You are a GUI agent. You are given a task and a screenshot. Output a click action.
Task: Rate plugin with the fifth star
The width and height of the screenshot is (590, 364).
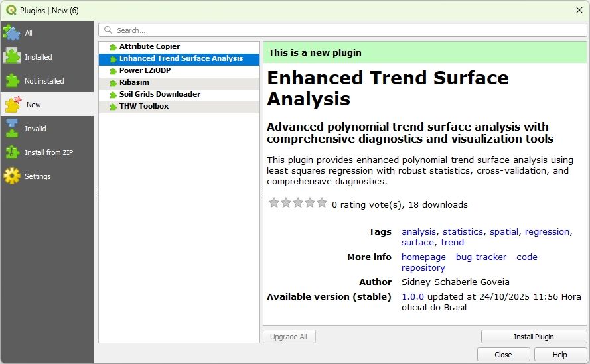click(x=322, y=203)
